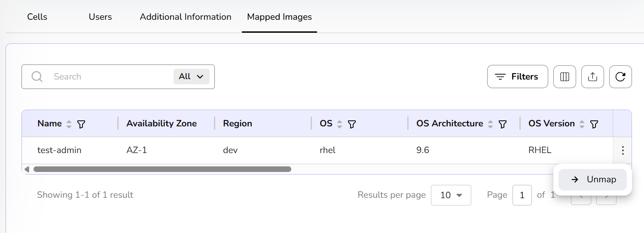Open the OS Architecture column filter icon
This screenshot has width=644, height=233.
click(x=503, y=124)
